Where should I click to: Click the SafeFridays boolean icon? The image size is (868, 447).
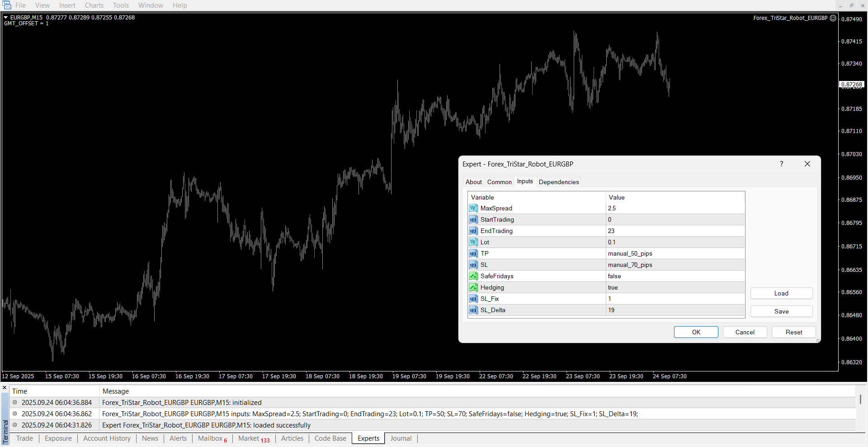473,276
